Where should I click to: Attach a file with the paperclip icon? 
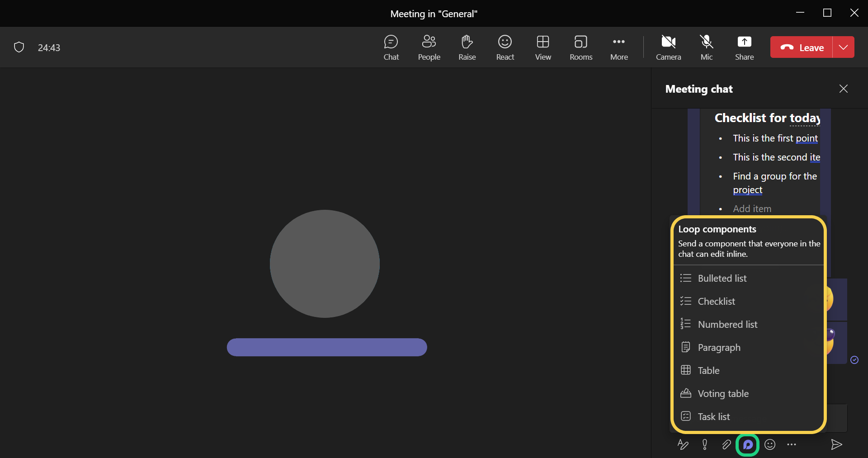tap(726, 445)
